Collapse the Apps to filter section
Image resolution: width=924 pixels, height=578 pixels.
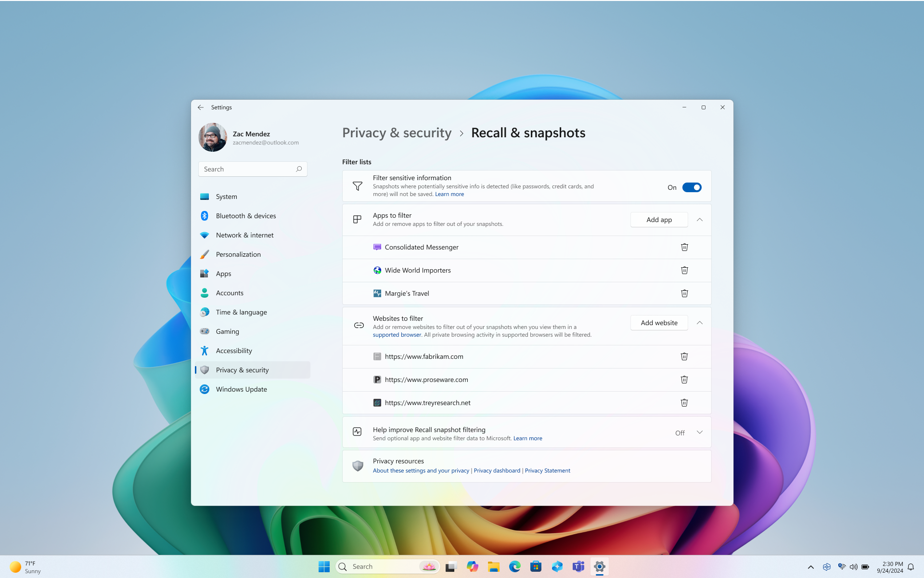click(700, 219)
